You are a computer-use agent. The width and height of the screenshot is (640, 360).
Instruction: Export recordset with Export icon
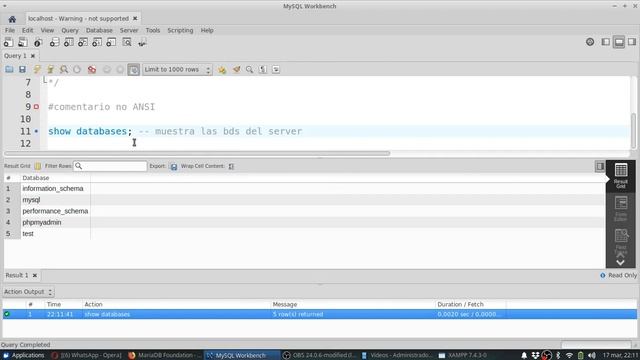(173, 167)
